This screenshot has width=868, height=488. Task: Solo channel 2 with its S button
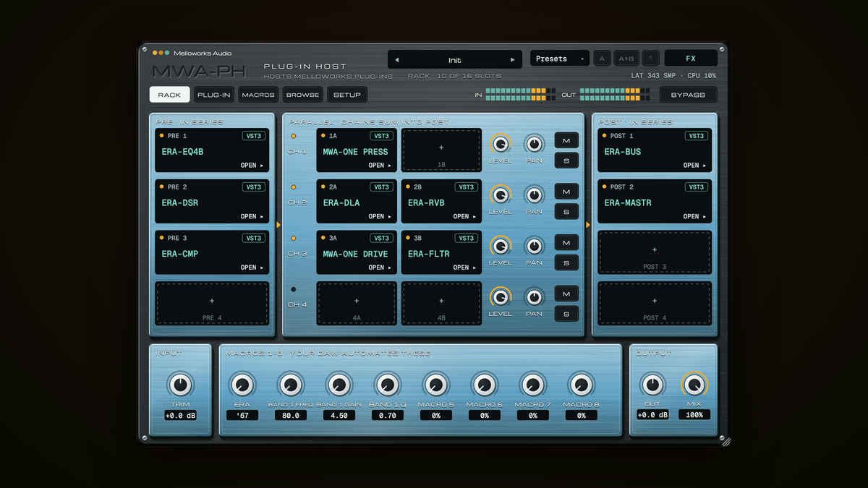[566, 212]
